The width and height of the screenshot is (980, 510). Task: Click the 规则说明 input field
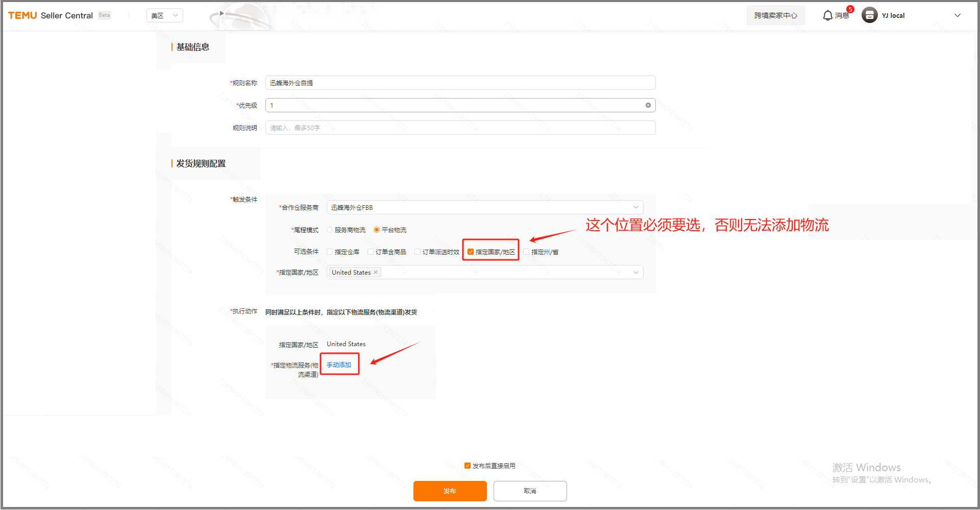coord(460,128)
